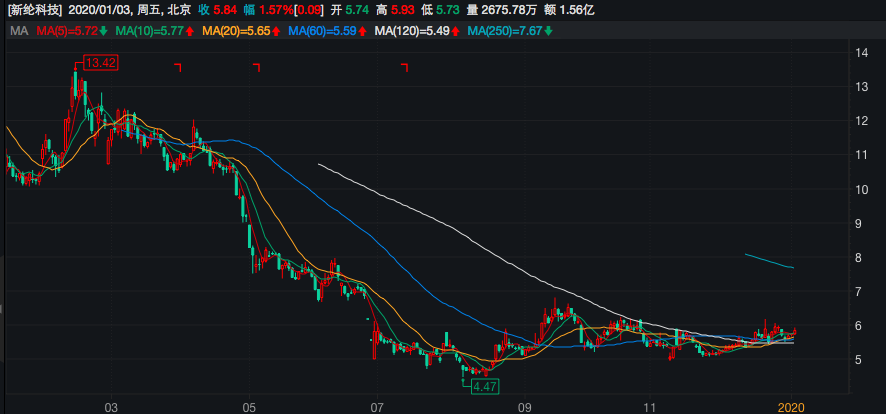Screen dimensions: 886x414
Task: Click the 03 month label on time axis
Action: coord(111,407)
